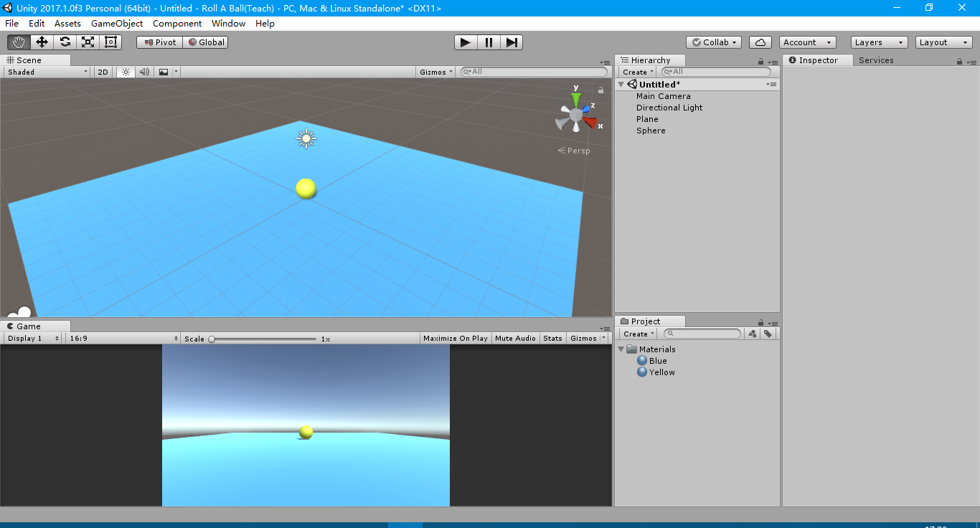Open the Collab dropdown

tap(714, 42)
